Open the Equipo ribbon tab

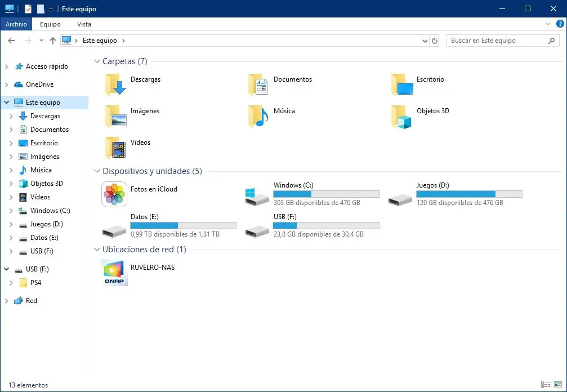tap(50, 24)
